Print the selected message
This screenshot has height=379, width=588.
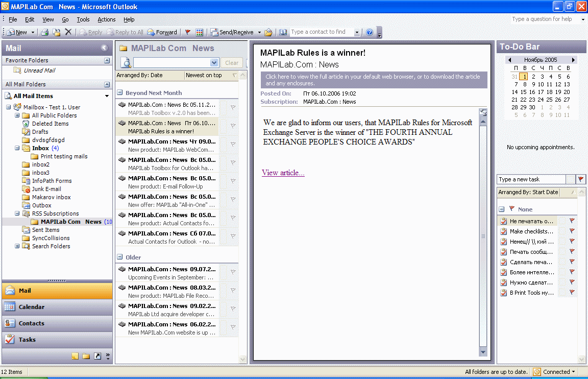click(x=45, y=32)
